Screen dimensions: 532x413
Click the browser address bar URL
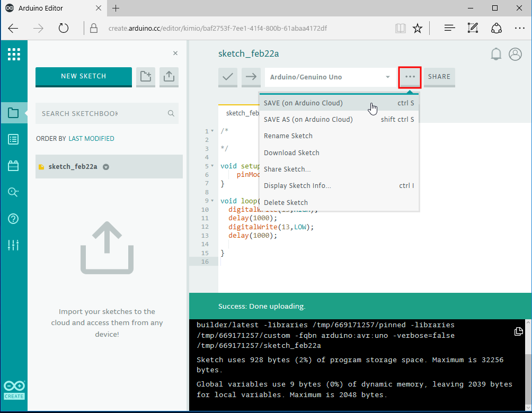point(217,29)
